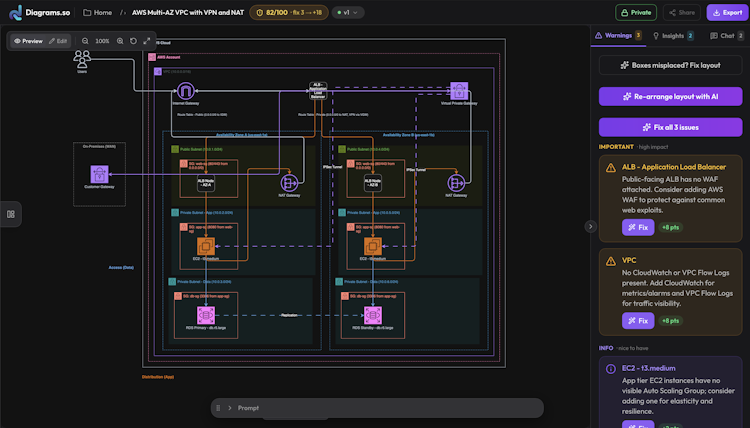Click the Export button
This screenshot has height=428, width=750.
tap(727, 12)
